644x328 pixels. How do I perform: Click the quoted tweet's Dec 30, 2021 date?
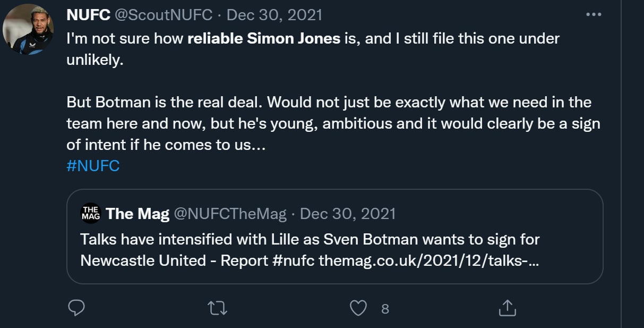348,214
